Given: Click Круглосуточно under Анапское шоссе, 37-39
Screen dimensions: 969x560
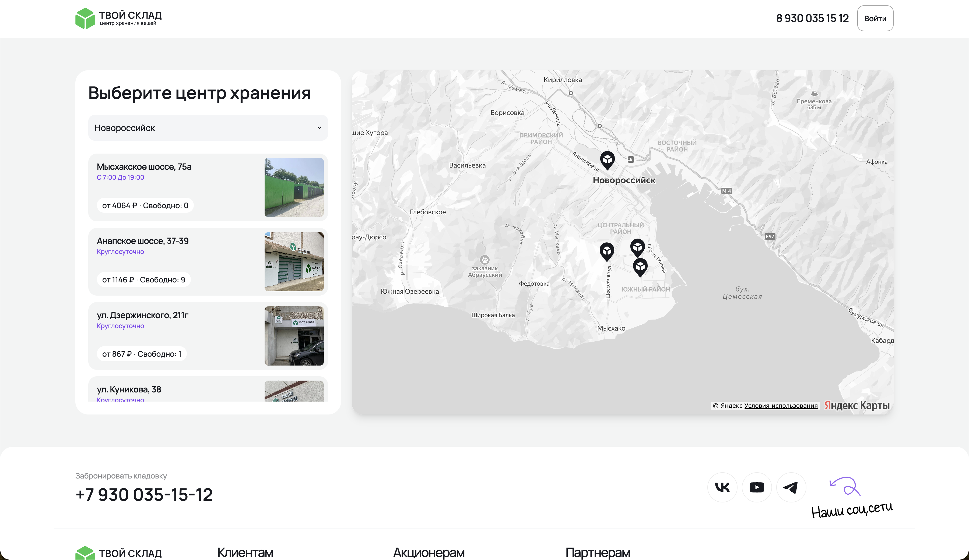Looking at the screenshot, I should tap(120, 251).
